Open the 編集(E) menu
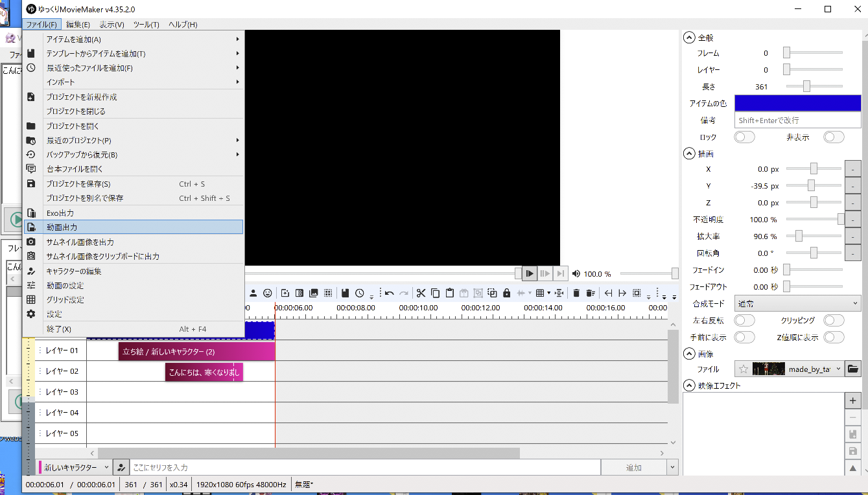Screen dimensions: 868x495 pos(78,25)
